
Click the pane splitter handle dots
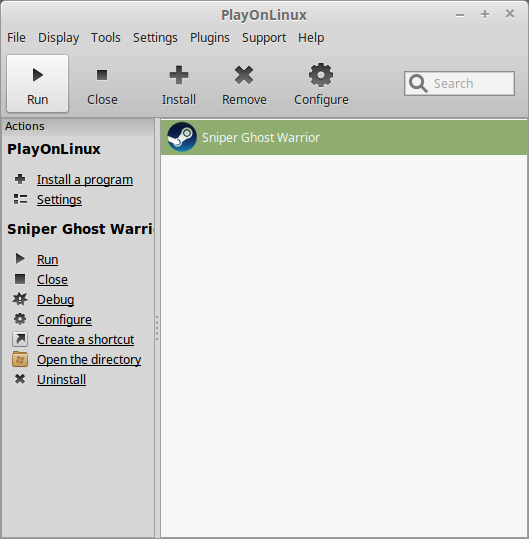157,328
